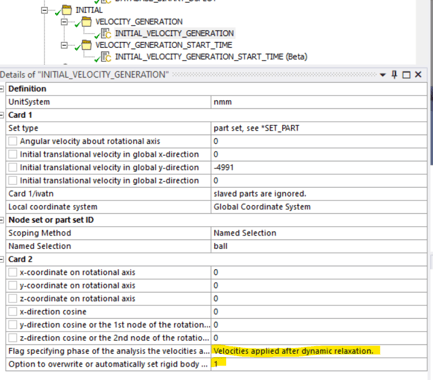The image size is (433, 380).
Task: Check the x-direction cosine parameter box
Action: pos(13,312)
